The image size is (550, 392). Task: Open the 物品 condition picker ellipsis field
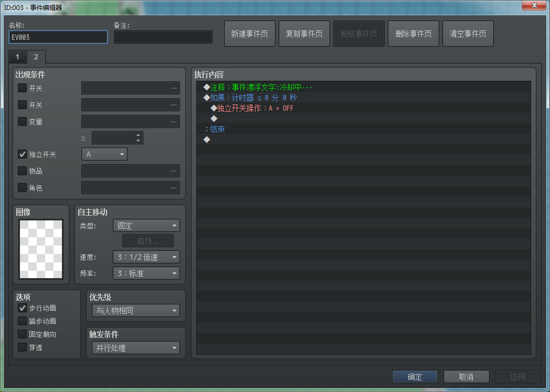(x=131, y=171)
